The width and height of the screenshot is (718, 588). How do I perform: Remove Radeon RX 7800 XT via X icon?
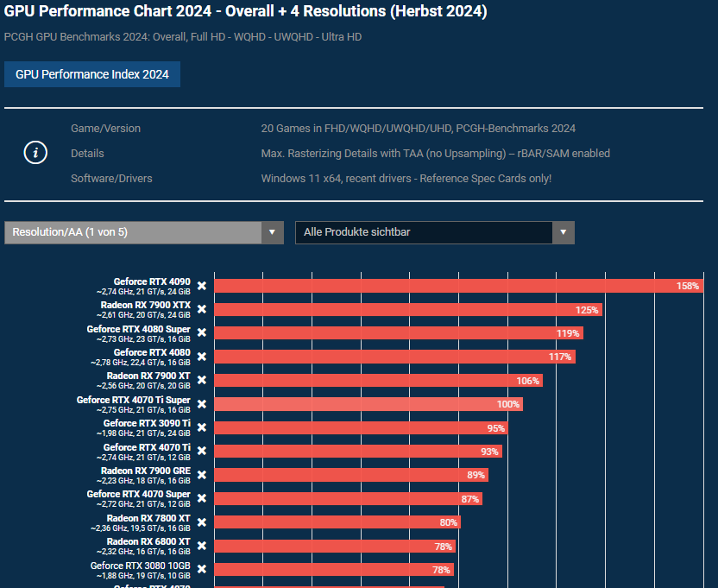click(201, 522)
